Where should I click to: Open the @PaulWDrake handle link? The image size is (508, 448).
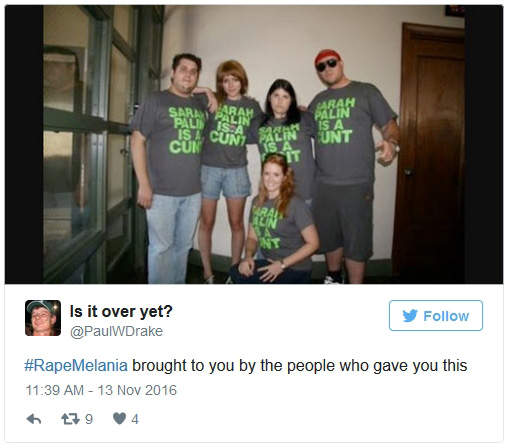coord(116,331)
